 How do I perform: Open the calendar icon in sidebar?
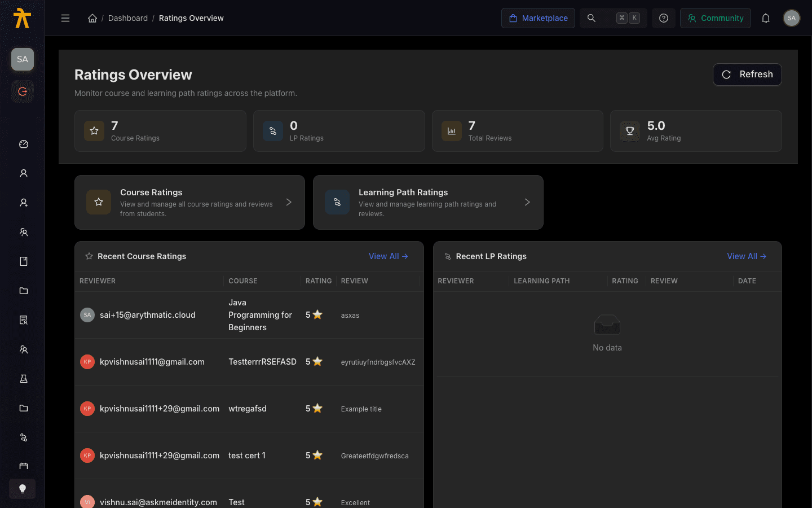coord(24,466)
